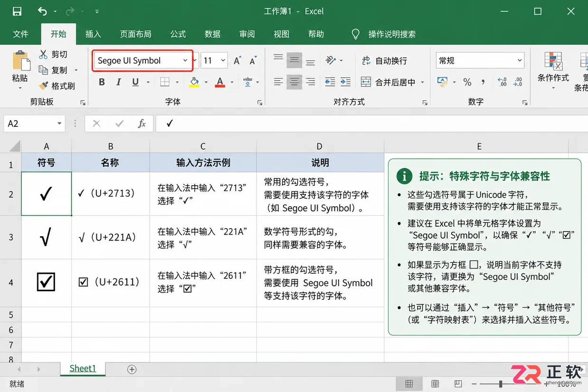
Task: Click the Orientation text rotate icon
Action: pyautogui.click(x=331, y=60)
